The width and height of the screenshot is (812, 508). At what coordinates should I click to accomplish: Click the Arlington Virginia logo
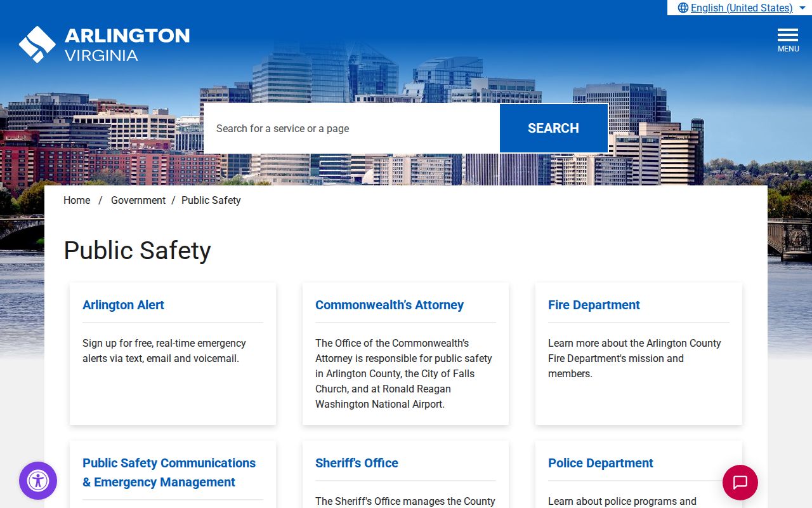point(104,44)
